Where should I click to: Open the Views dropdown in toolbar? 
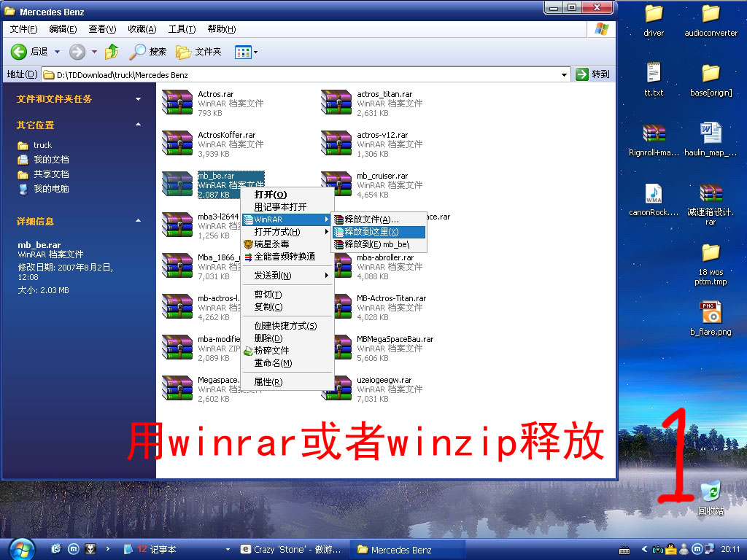[x=246, y=52]
